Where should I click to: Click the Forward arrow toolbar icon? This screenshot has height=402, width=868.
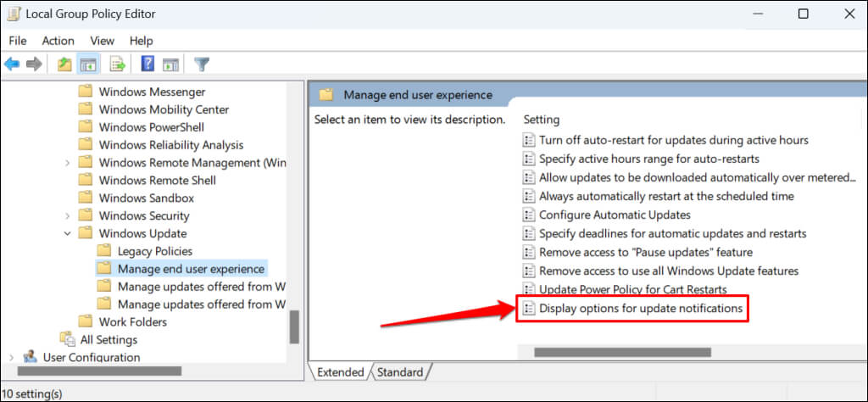coord(34,64)
